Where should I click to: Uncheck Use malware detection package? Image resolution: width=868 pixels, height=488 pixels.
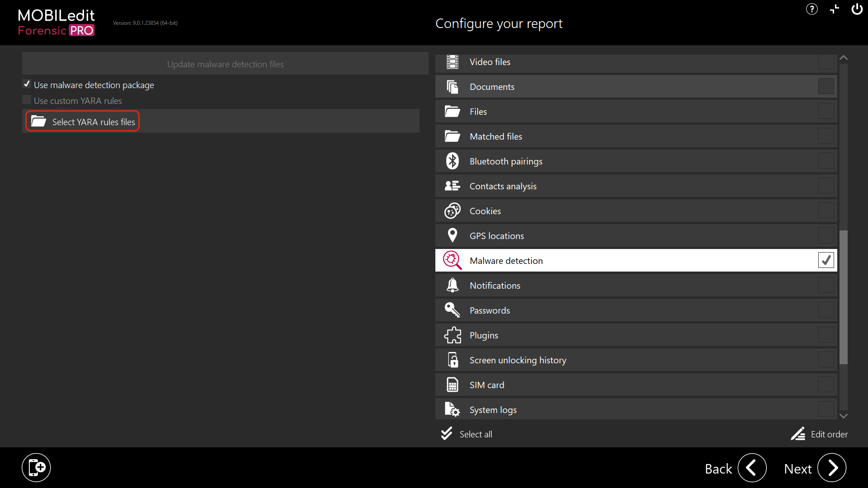[x=27, y=84]
